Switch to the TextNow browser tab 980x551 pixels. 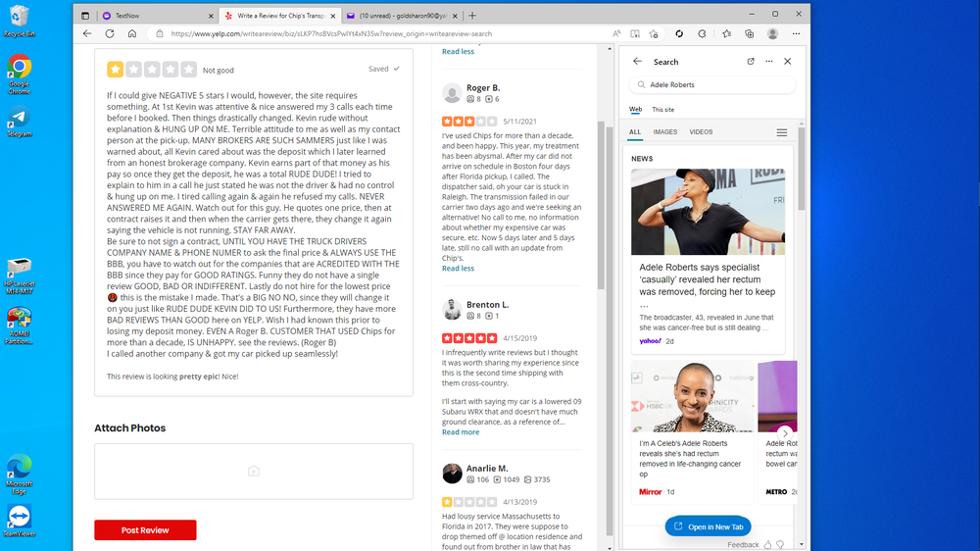click(x=147, y=16)
